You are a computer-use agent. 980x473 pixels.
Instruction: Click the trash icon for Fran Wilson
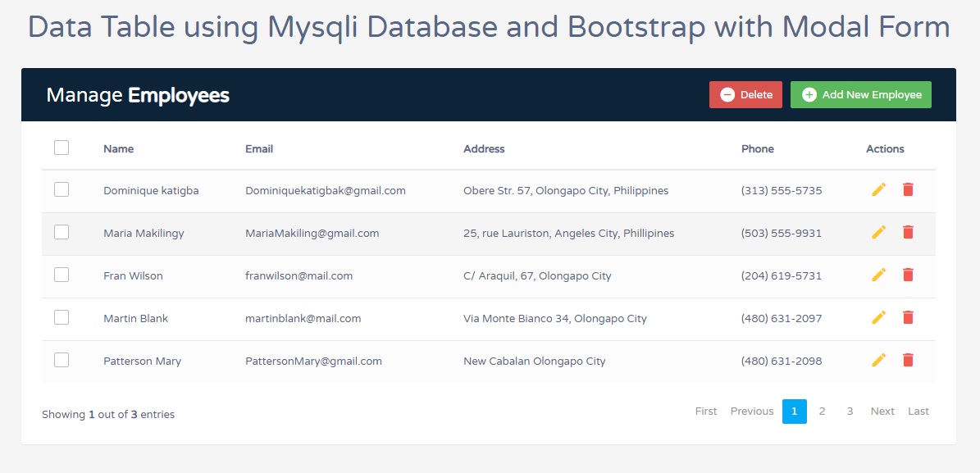click(x=908, y=275)
